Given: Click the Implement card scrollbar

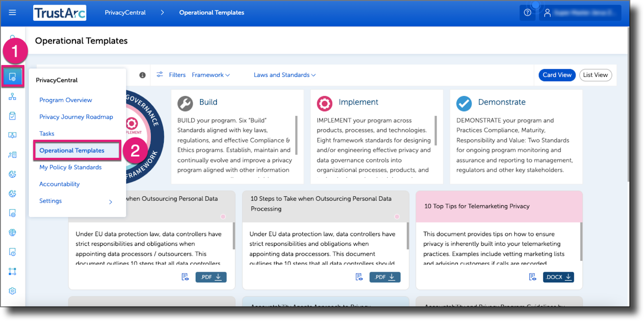Looking at the screenshot, I should [x=436, y=130].
